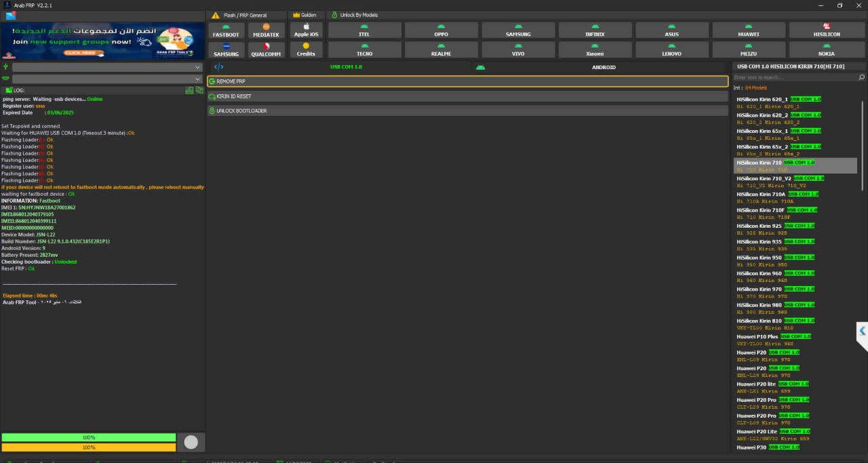This screenshot has height=463, width=868.
Task: Select the HUAWEI brand
Action: click(749, 31)
